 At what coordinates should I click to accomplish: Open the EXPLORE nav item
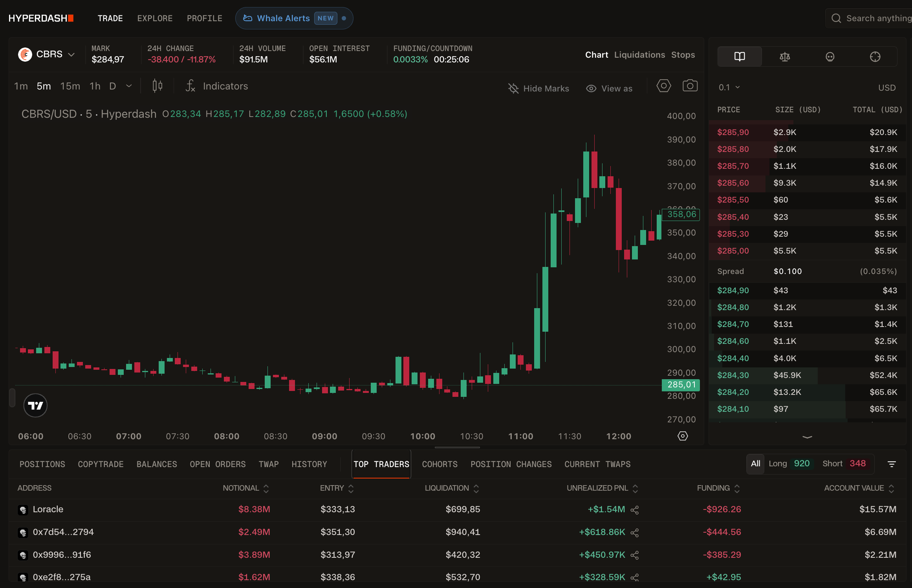[155, 18]
